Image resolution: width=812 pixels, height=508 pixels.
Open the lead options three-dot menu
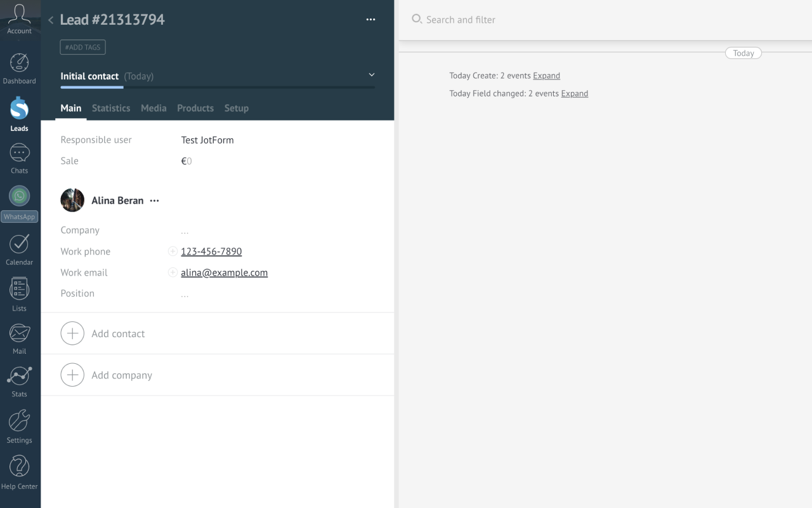(x=370, y=20)
